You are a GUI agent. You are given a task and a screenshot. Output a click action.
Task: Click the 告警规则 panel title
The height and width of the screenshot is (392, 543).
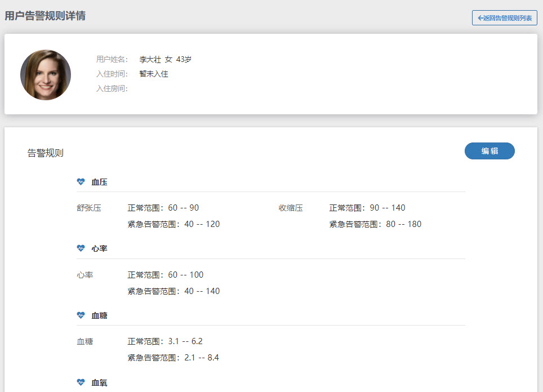pyautogui.click(x=46, y=153)
